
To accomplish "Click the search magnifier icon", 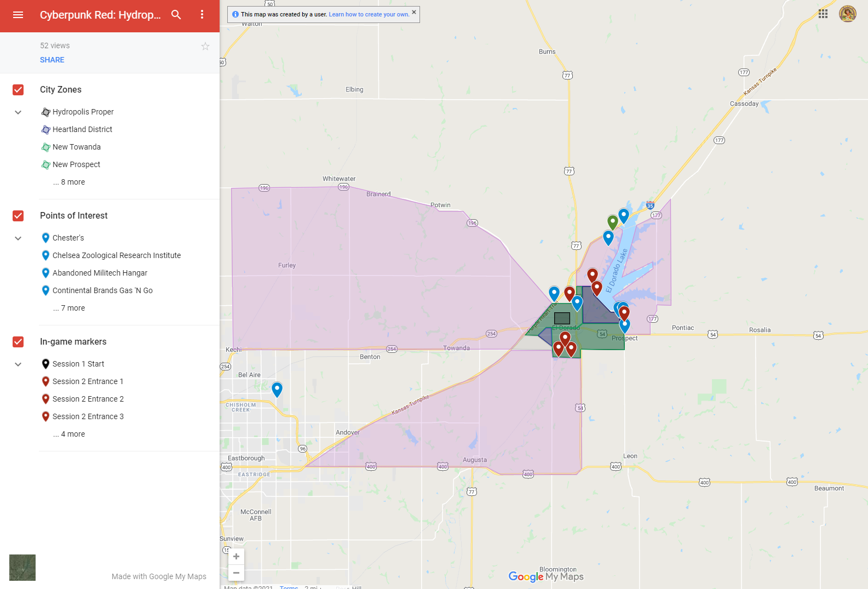I will click(176, 15).
